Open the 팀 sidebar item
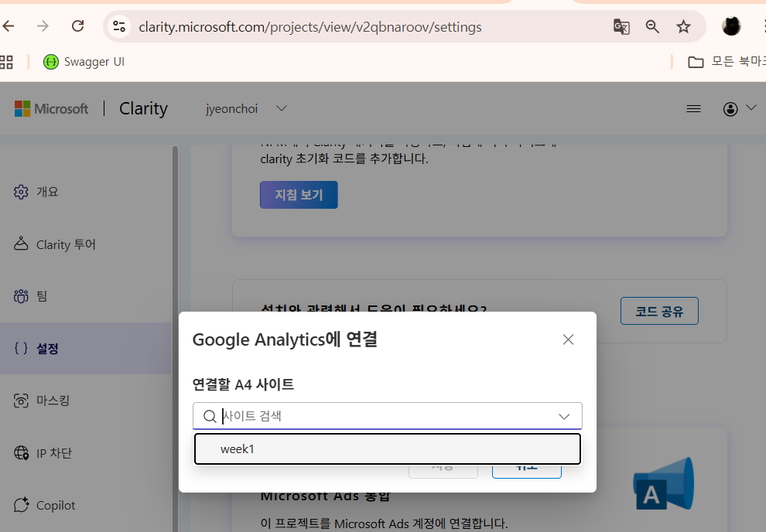The width and height of the screenshot is (766, 532). click(x=85, y=296)
